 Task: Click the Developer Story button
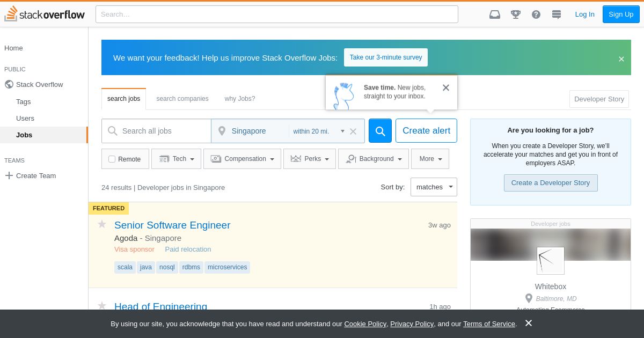(599, 99)
